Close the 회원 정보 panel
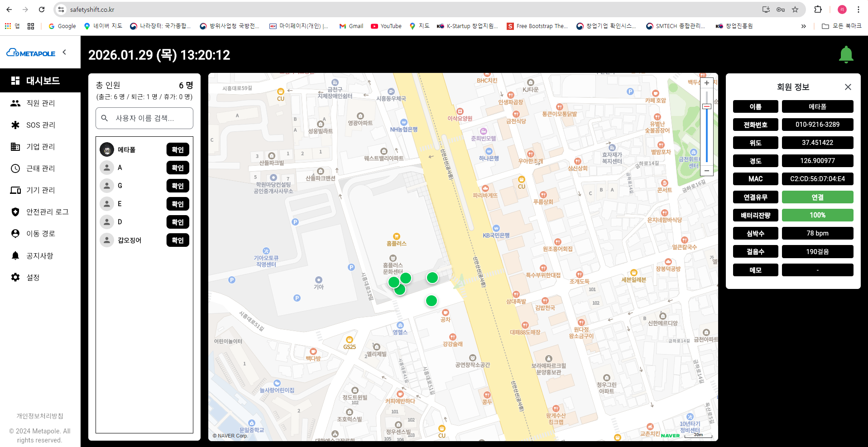Viewport: 868px width, 447px height. tap(848, 87)
